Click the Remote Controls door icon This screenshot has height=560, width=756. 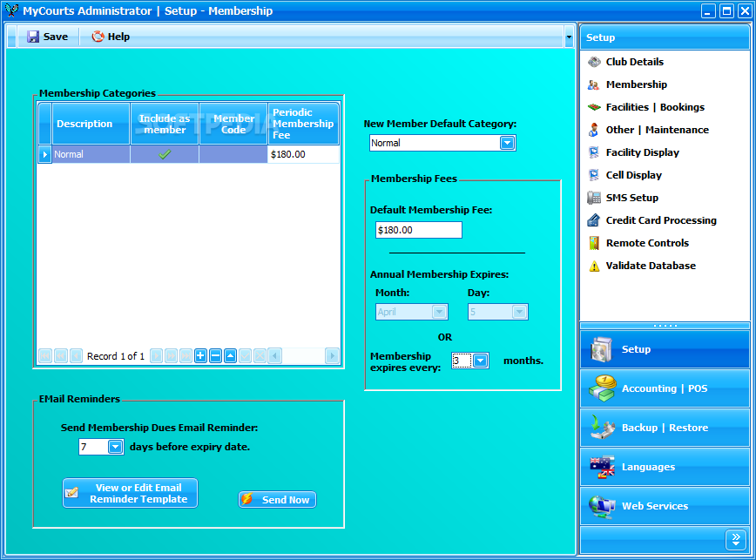point(594,243)
